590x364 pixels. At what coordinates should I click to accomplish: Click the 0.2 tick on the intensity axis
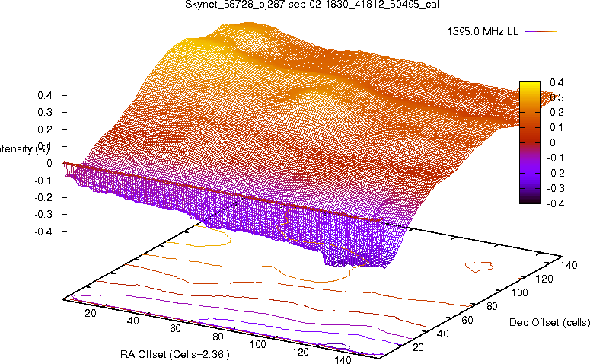[x=45, y=129]
